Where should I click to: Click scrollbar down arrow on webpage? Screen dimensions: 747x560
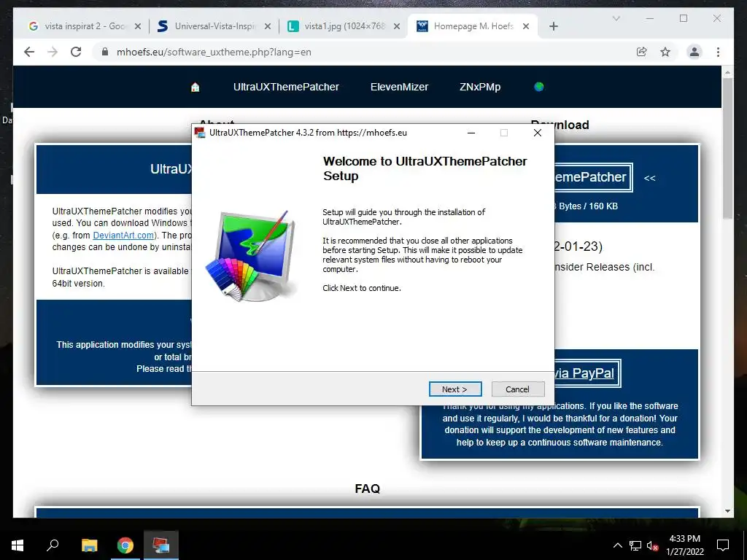(x=727, y=511)
